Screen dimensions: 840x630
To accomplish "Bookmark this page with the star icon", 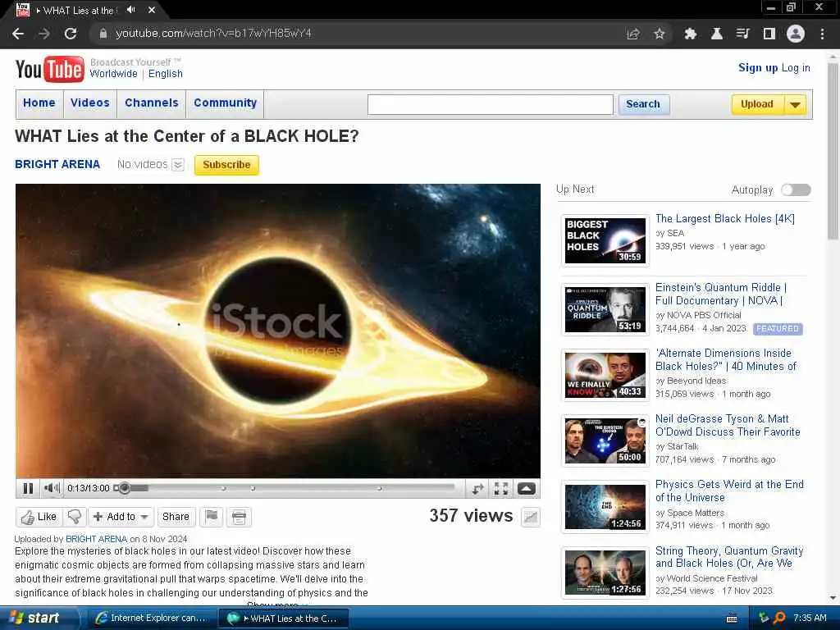I will 660,34.
